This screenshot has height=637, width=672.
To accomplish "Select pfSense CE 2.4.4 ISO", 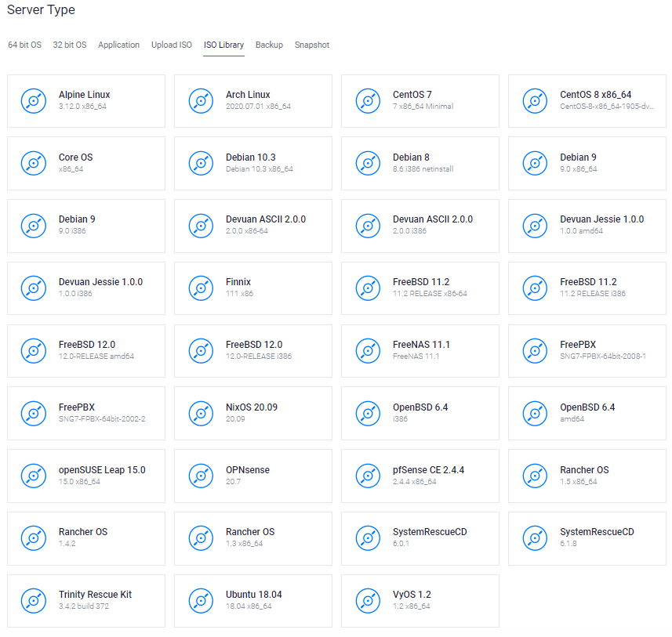I will (420, 476).
